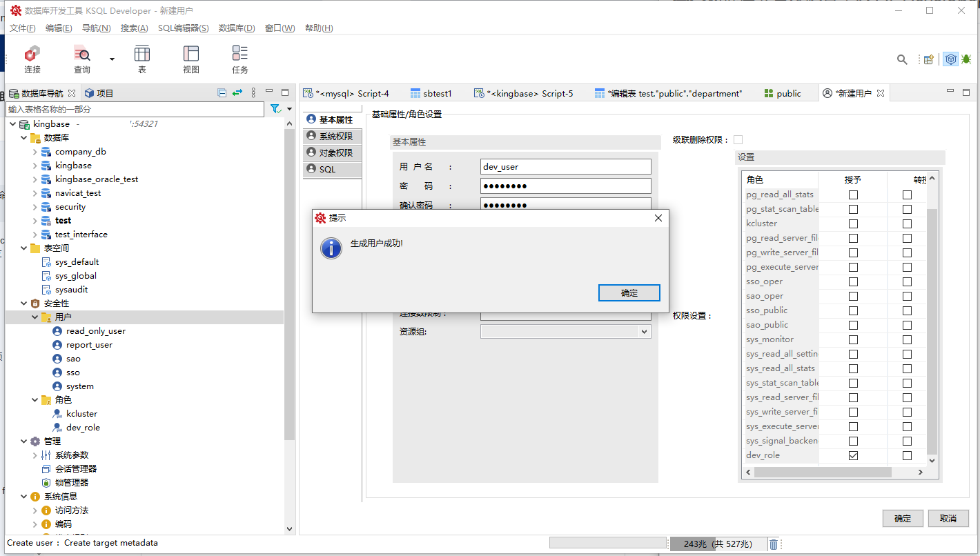The height and width of the screenshot is (556, 980).
Task: Toggle the 级联删除权限 checkbox
Action: click(x=738, y=139)
